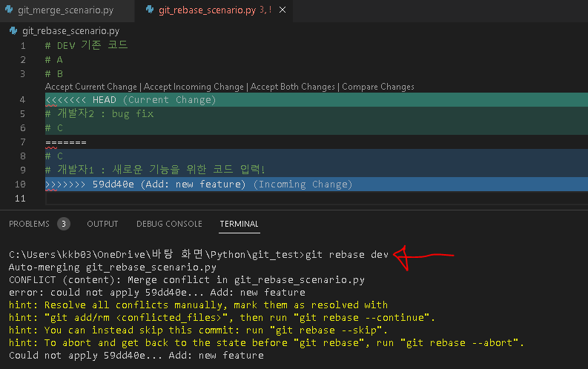Select the TERMINAL panel tab
Screen dimensions: 588x369
click(239, 224)
